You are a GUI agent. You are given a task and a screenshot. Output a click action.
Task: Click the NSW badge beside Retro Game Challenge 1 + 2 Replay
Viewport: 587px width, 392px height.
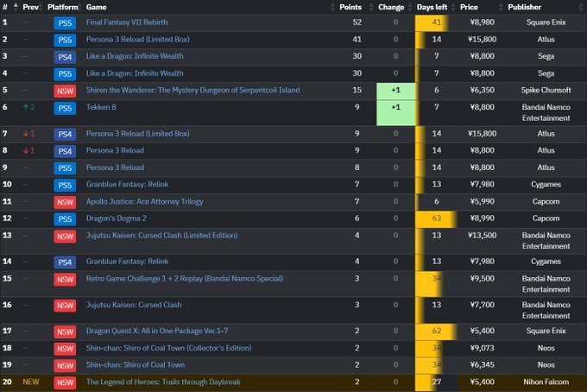click(x=65, y=279)
